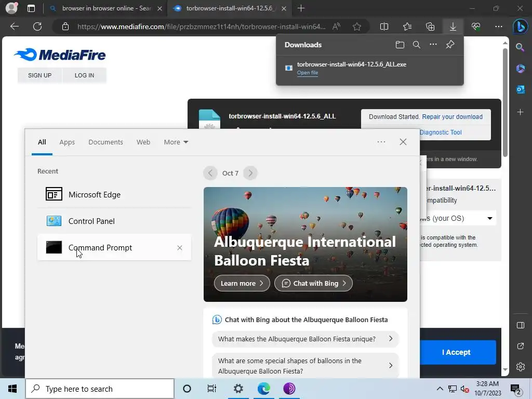The height and width of the screenshot is (399, 532).
Task: Open Edge Settings and more menu
Action: coord(498,26)
